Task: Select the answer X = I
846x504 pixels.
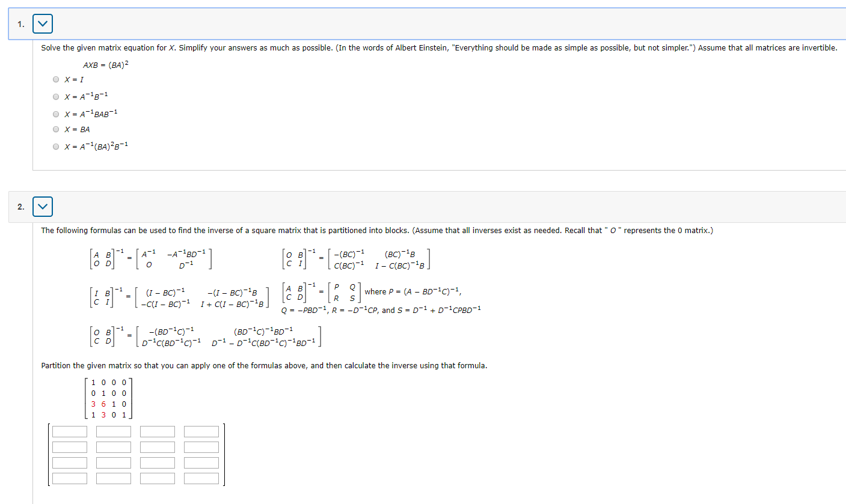Action: pyautogui.click(x=55, y=79)
